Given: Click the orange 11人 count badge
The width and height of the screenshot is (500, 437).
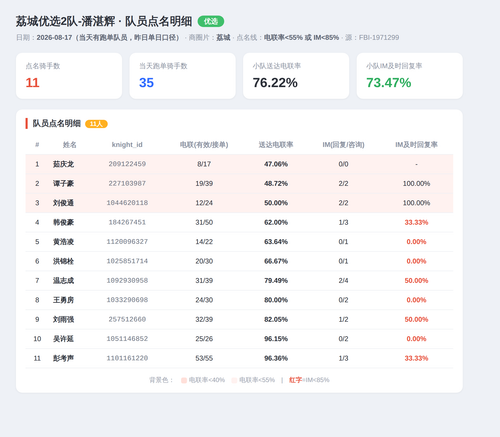Looking at the screenshot, I should (x=96, y=124).
